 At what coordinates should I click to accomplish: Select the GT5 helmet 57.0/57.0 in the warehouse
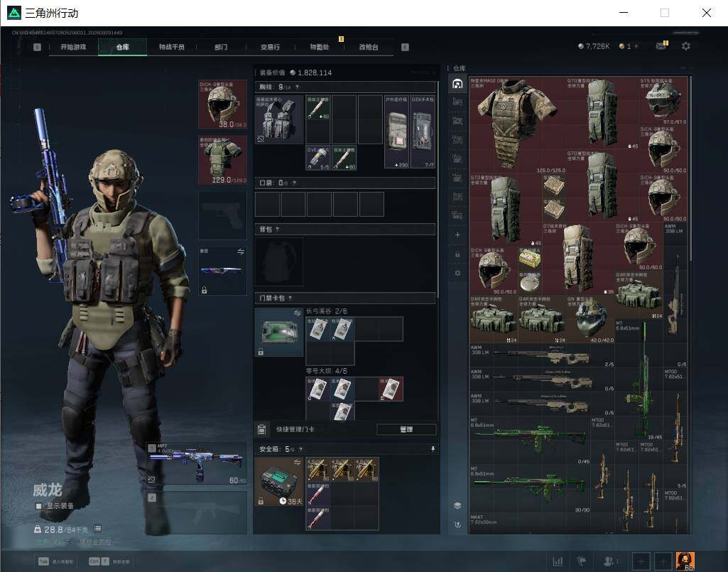point(663,101)
